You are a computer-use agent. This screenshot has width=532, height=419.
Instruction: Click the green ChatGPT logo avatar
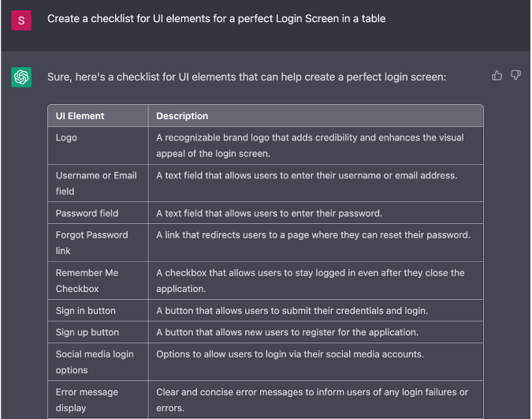21,77
